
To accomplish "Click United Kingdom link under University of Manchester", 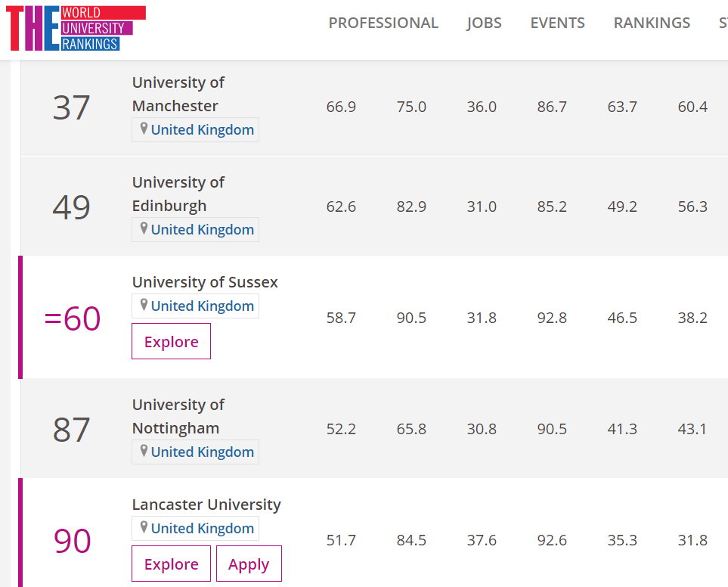I will [x=202, y=129].
